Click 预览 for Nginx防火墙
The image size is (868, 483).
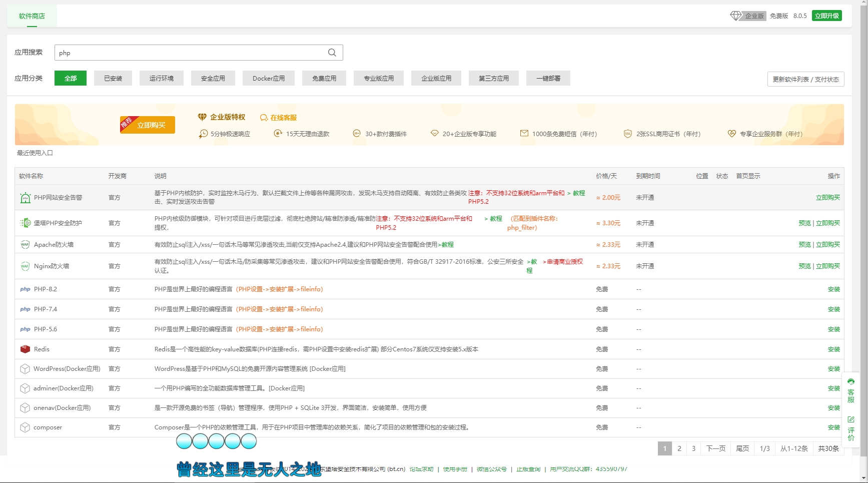click(x=804, y=266)
